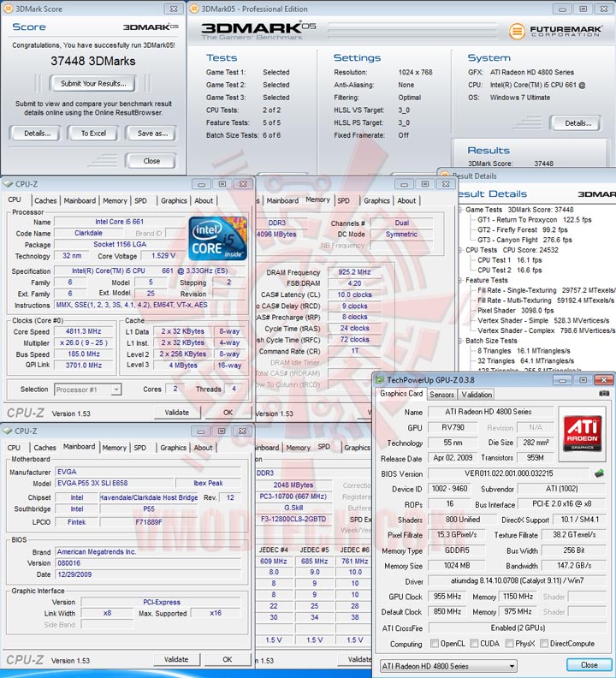Click the title icon of CPU-Z Mainboard window

pyautogui.click(x=8, y=431)
